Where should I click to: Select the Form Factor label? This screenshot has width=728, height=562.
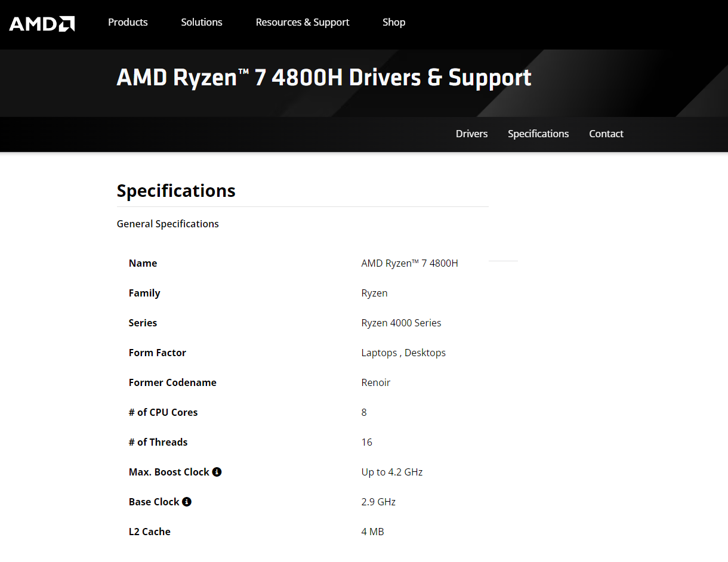(x=158, y=353)
